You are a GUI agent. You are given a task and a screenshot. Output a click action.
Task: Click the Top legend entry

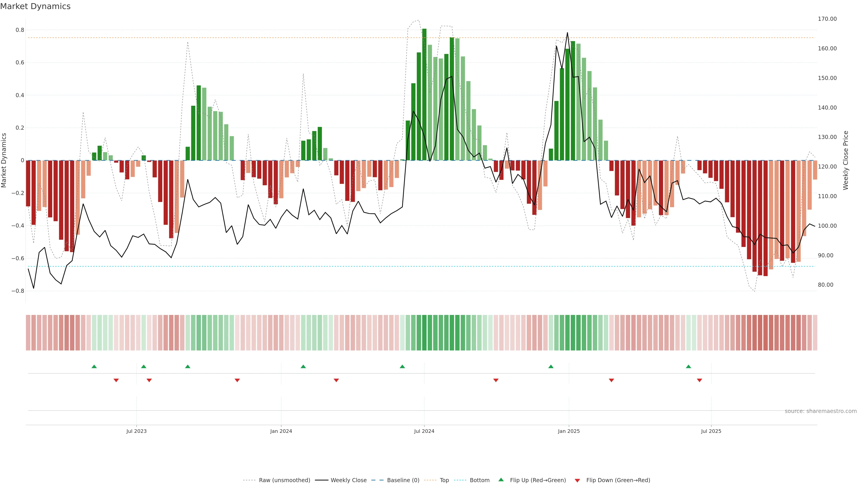point(444,480)
